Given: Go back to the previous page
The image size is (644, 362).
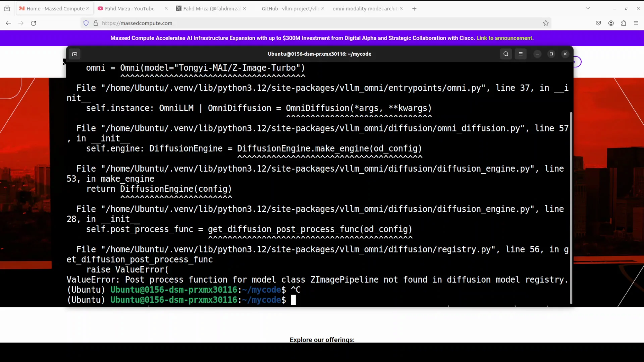Looking at the screenshot, I should pyautogui.click(x=8, y=23).
